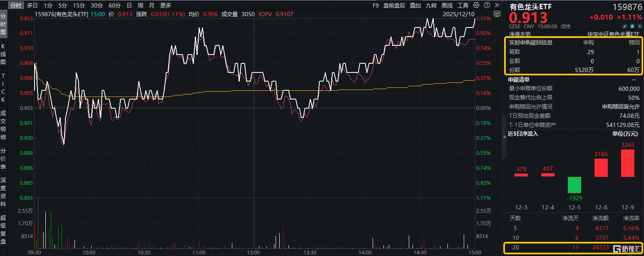Open the 更多 timeframe dropdown
The height and width of the screenshot is (256, 644).
[x=166, y=5]
